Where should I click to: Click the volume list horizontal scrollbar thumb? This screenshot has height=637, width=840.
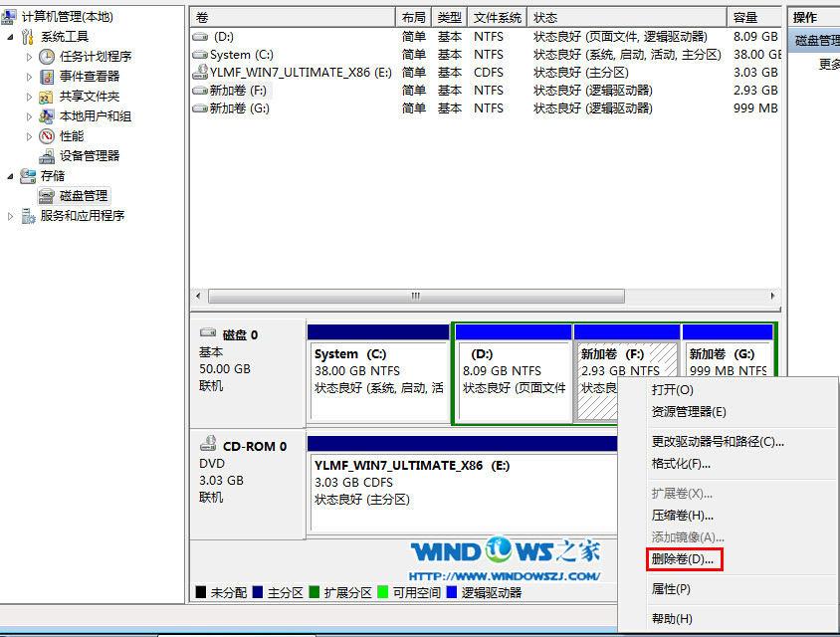point(416,297)
